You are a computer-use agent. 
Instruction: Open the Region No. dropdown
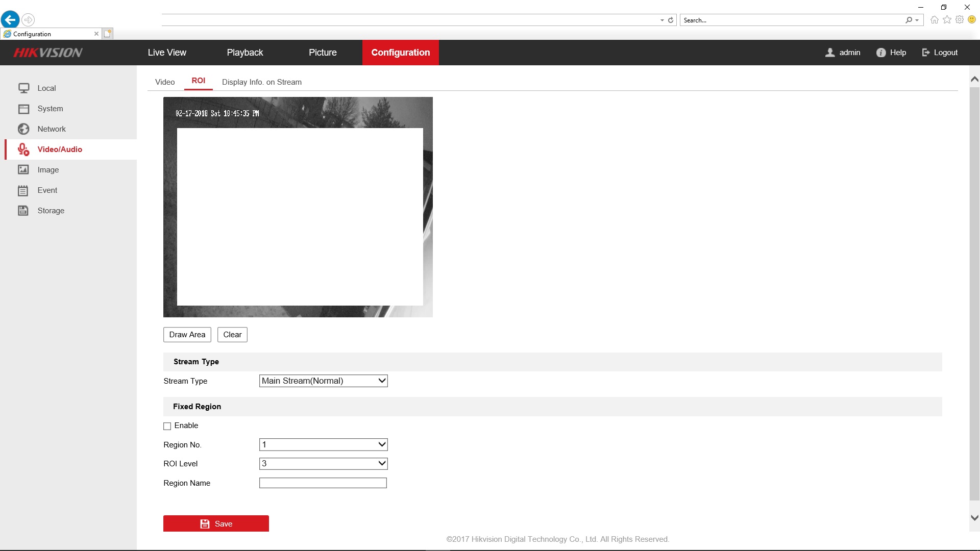pyautogui.click(x=323, y=444)
